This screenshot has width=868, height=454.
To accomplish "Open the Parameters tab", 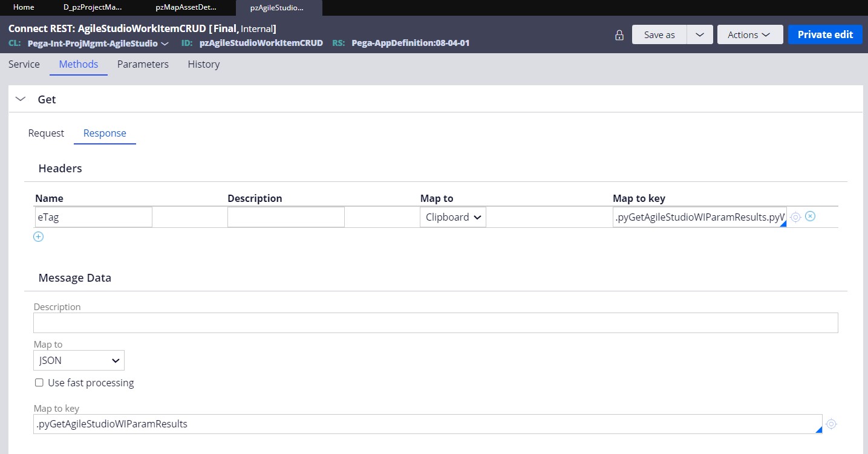I will 143,64.
